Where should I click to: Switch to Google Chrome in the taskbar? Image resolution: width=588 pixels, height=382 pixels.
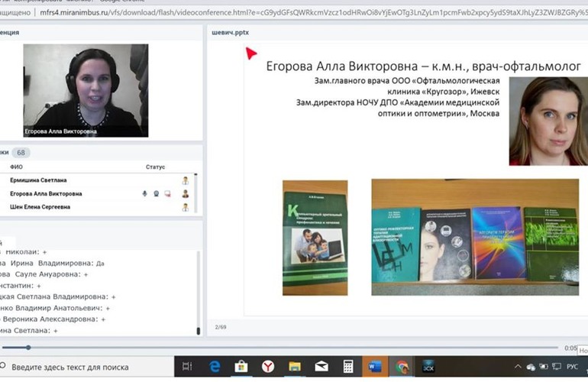[402, 366]
